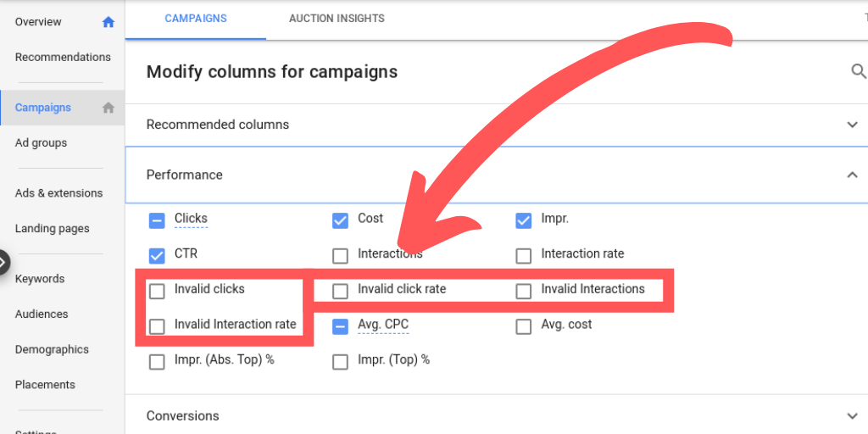Uncheck the CTR column checkbox
This screenshot has height=434, width=868.
pyautogui.click(x=157, y=256)
